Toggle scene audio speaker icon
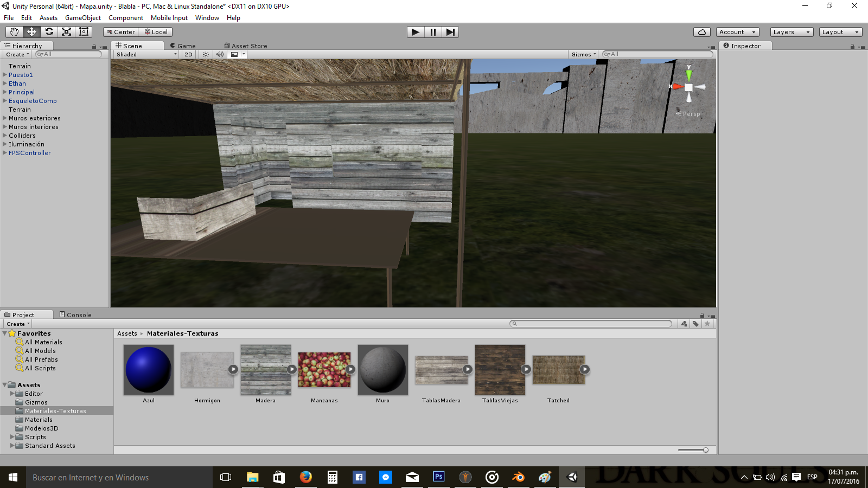Viewport: 868px width, 488px height. (x=220, y=54)
